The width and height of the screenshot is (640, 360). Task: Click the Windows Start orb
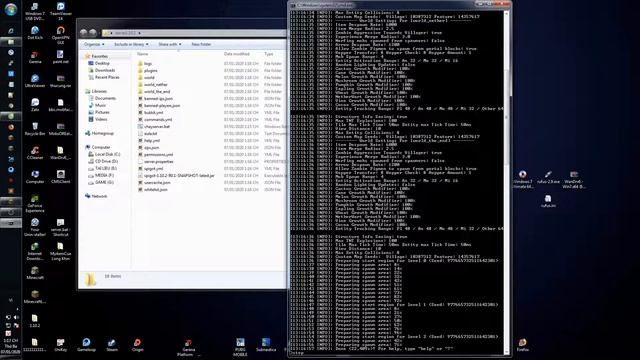11,9
